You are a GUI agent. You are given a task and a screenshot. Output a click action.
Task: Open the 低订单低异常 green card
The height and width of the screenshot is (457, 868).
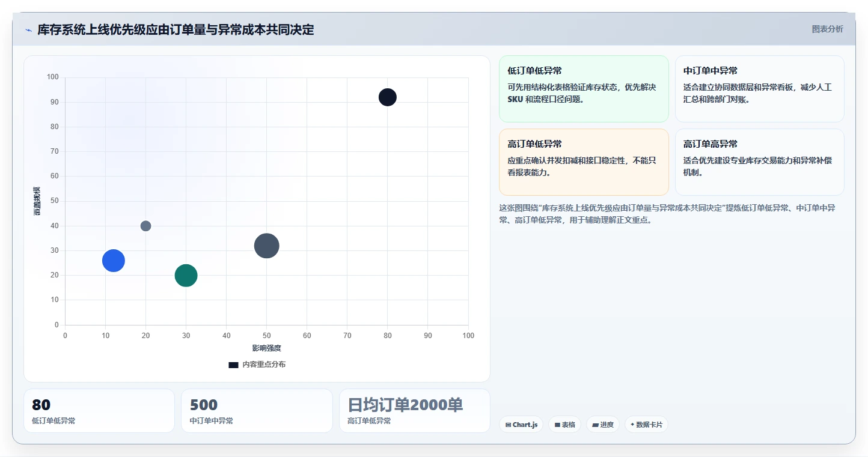(x=584, y=89)
